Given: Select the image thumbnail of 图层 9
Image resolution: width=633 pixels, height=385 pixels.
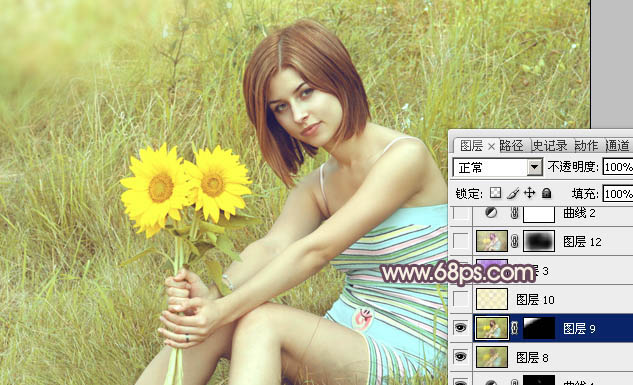Looking at the screenshot, I should point(492,328).
